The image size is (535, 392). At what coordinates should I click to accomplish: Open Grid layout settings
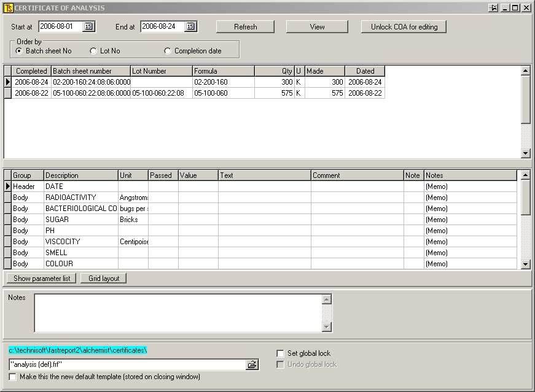click(104, 279)
